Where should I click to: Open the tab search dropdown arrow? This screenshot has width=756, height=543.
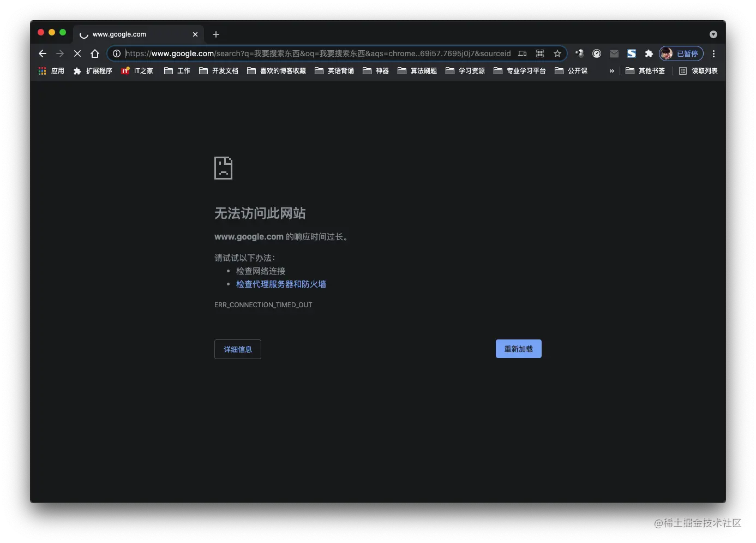coord(713,34)
